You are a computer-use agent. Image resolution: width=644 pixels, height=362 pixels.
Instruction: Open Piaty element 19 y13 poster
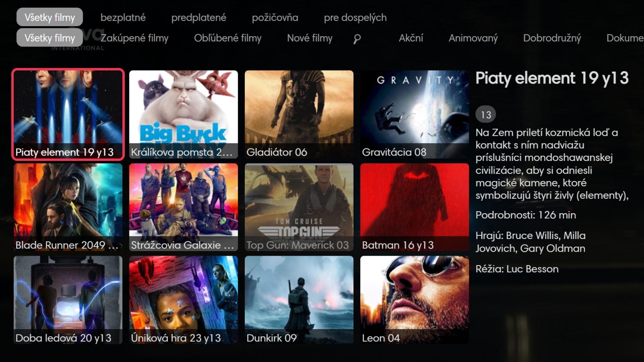tap(68, 114)
